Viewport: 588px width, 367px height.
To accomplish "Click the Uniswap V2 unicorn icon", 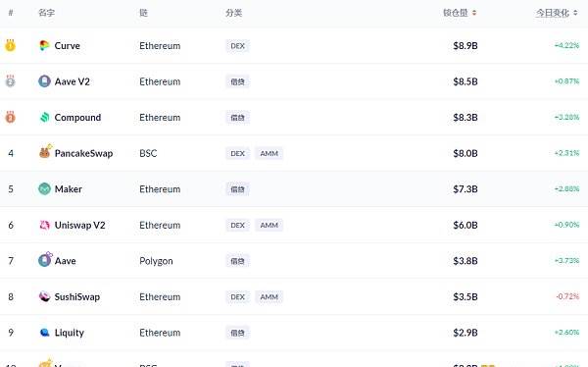I will tap(45, 225).
